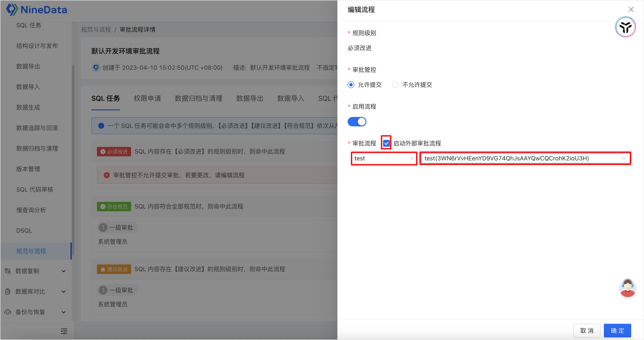
Task: Close the 编辑流程 drawer with the X icon
Action: click(631, 9)
